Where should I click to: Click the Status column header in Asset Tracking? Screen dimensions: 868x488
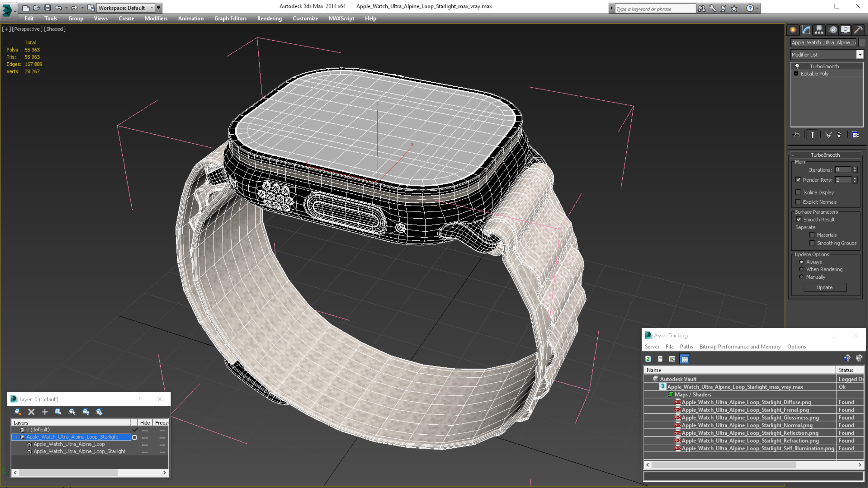pos(850,370)
